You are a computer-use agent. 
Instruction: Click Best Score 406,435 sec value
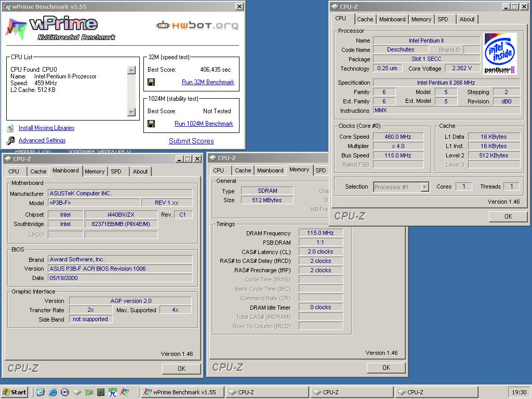click(x=216, y=70)
